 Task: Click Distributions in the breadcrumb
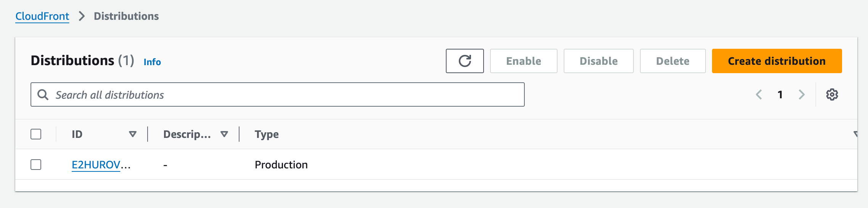(126, 16)
